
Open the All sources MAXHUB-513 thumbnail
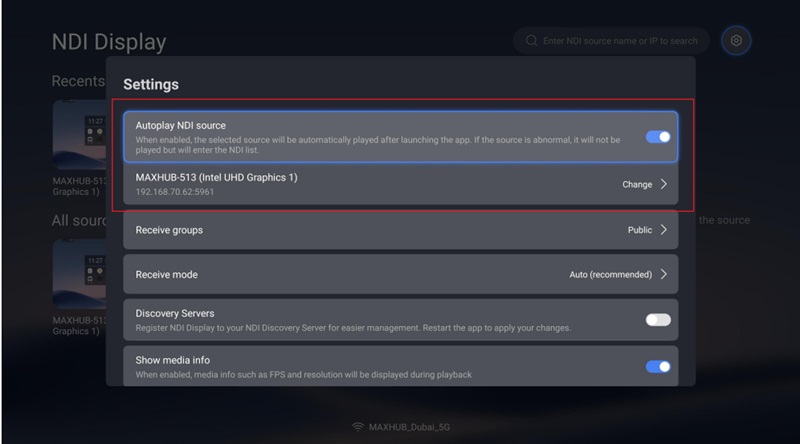pyautogui.click(x=78, y=277)
